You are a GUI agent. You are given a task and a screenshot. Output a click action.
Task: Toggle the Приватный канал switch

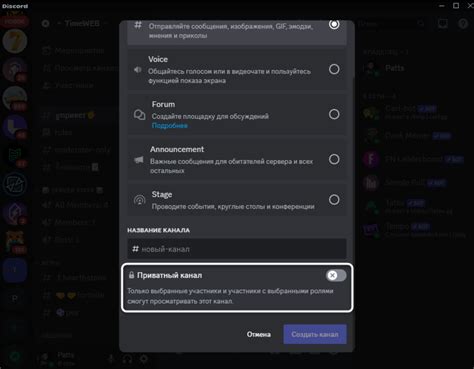[336, 275]
